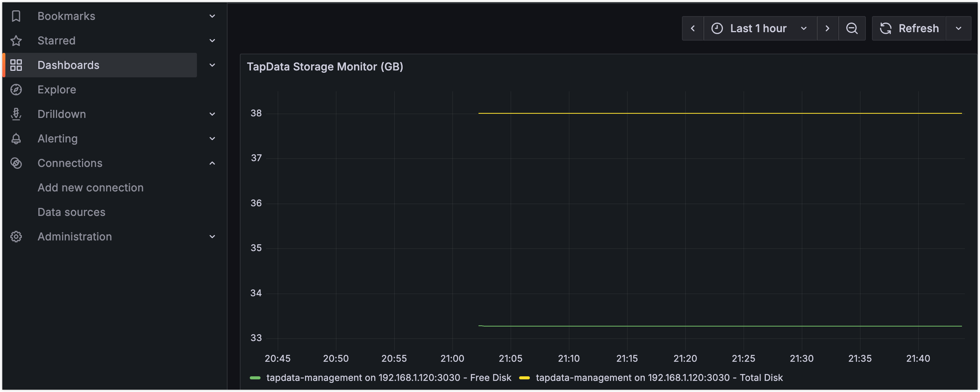980x392 pixels.
Task: Toggle visibility of the Total Disk series
Action: 659,377
